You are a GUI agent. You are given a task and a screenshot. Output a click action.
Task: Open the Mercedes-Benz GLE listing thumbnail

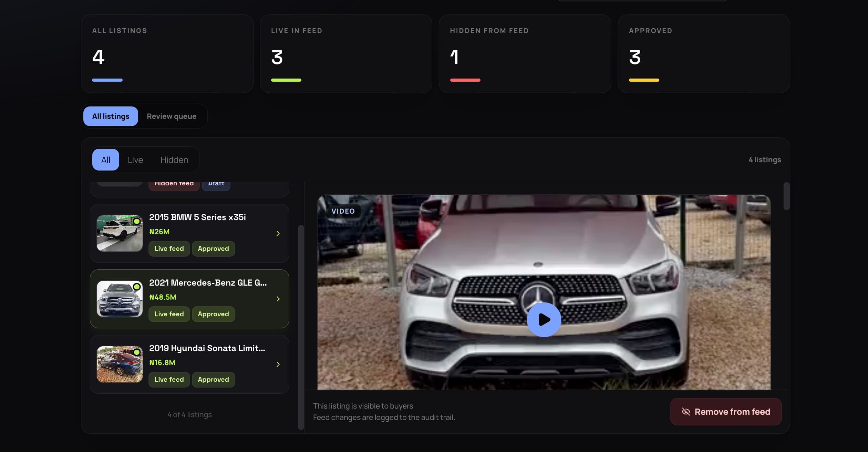point(120,299)
